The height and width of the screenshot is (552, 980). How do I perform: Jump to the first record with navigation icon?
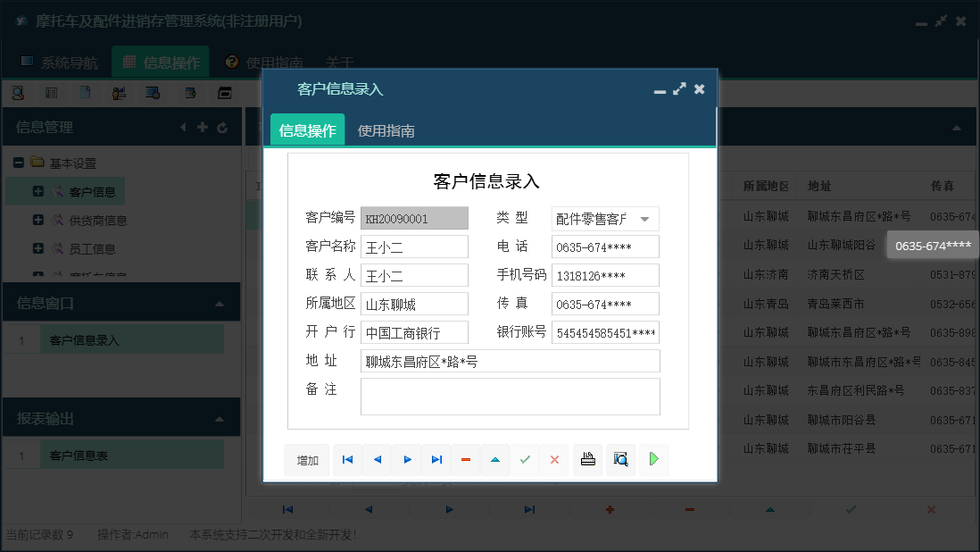click(x=347, y=459)
